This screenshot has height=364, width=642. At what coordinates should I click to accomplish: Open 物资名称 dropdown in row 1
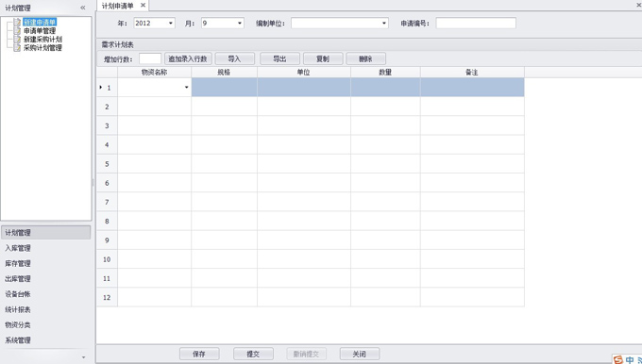(186, 88)
